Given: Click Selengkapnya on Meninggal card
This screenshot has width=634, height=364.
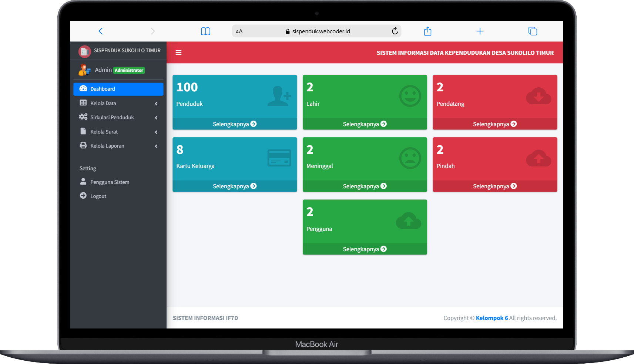Looking at the screenshot, I should pyautogui.click(x=365, y=186).
